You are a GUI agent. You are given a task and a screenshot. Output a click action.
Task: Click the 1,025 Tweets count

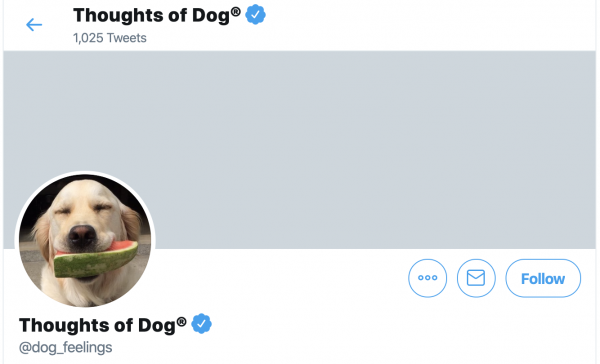(110, 38)
